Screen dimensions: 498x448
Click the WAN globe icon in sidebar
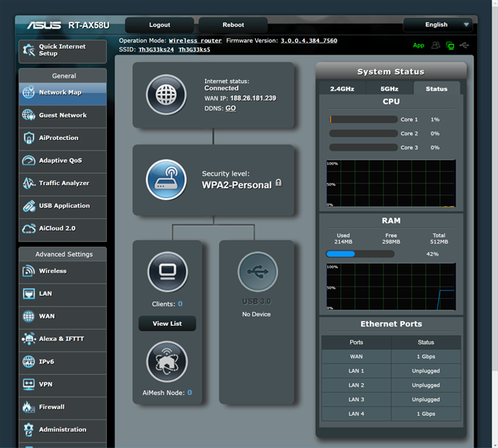[28, 317]
